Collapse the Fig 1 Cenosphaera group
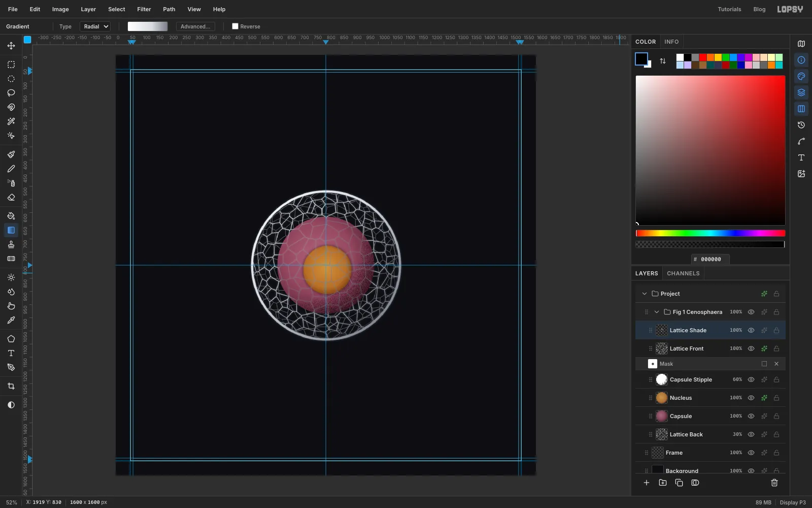Image resolution: width=812 pixels, height=508 pixels. [x=657, y=312]
